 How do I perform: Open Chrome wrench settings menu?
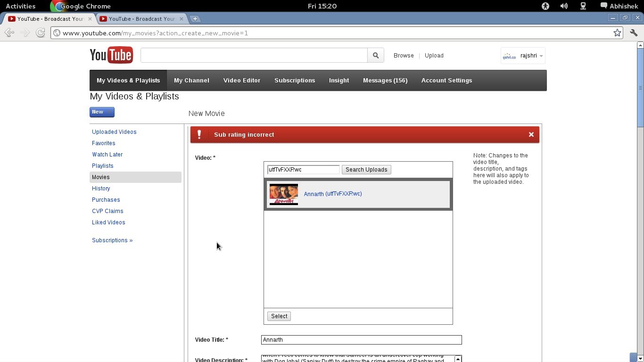(634, 33)
